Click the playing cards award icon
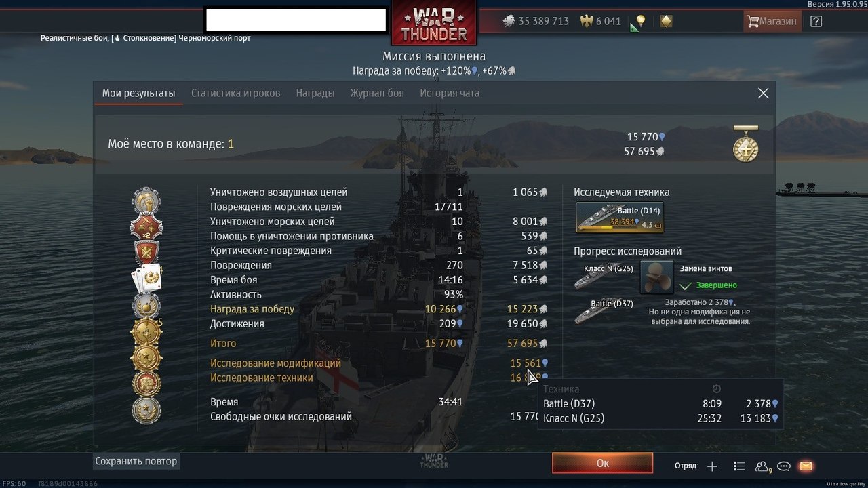 click(146, 278)
